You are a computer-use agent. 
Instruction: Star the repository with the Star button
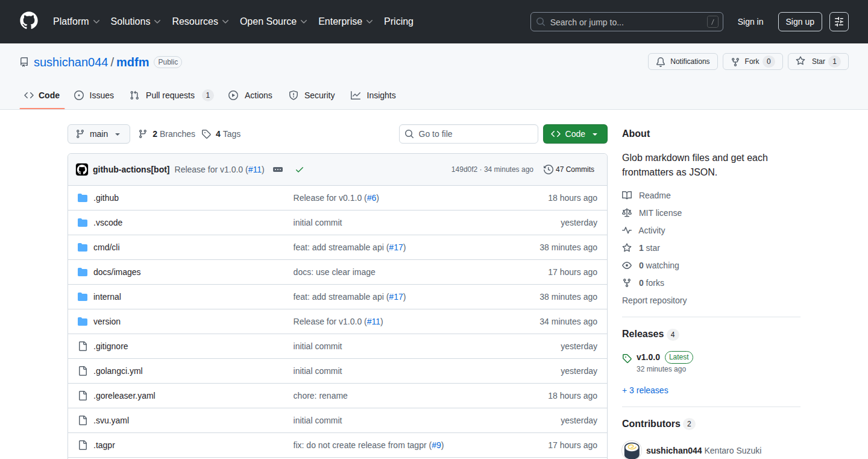point(818,62)
